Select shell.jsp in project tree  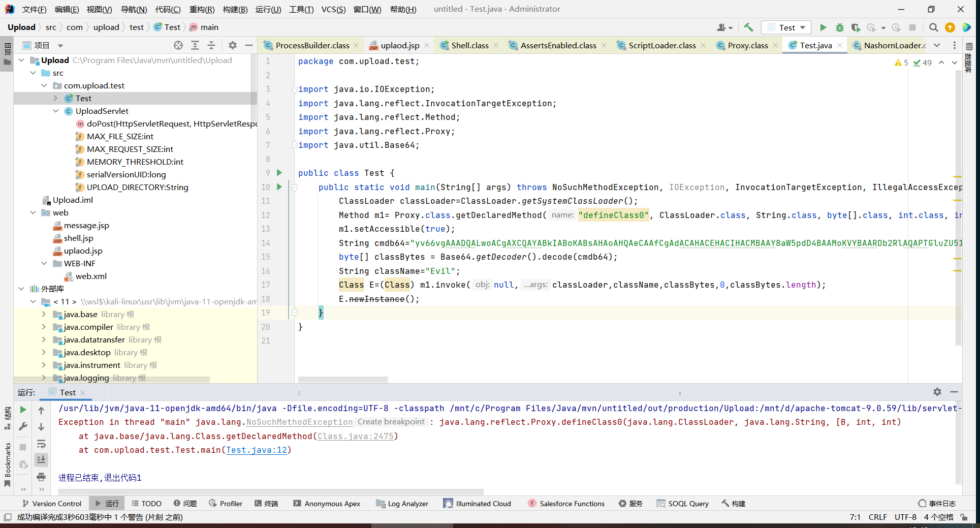78,238
